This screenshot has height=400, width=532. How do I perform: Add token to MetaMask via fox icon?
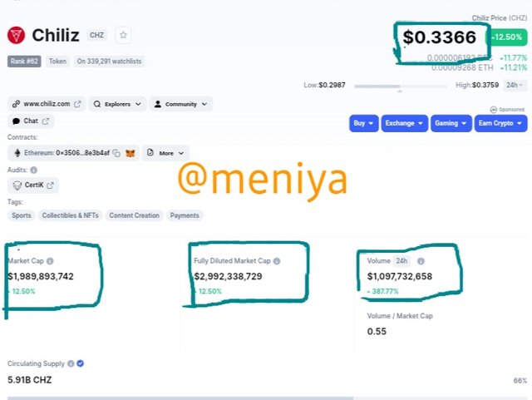(131, 153)
